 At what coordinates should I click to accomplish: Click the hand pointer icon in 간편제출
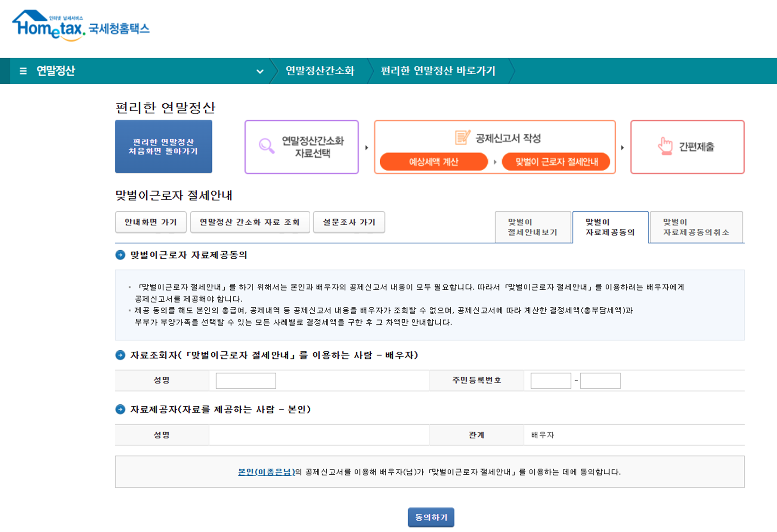(x=665, y=146)
